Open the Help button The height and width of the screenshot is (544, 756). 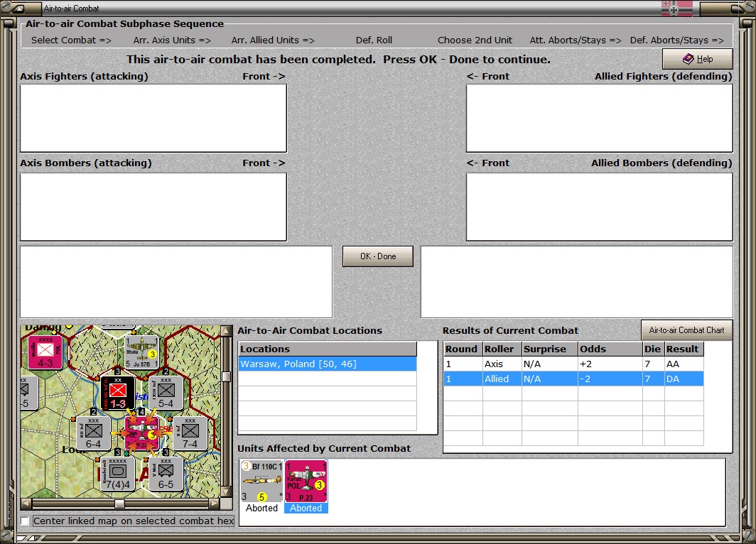coord(698,59)
